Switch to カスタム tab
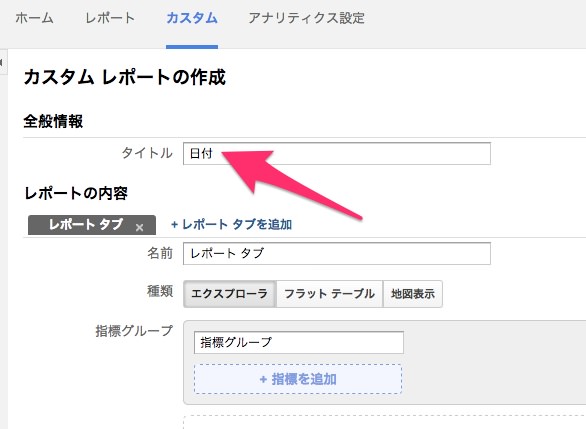 pos(192,18)
